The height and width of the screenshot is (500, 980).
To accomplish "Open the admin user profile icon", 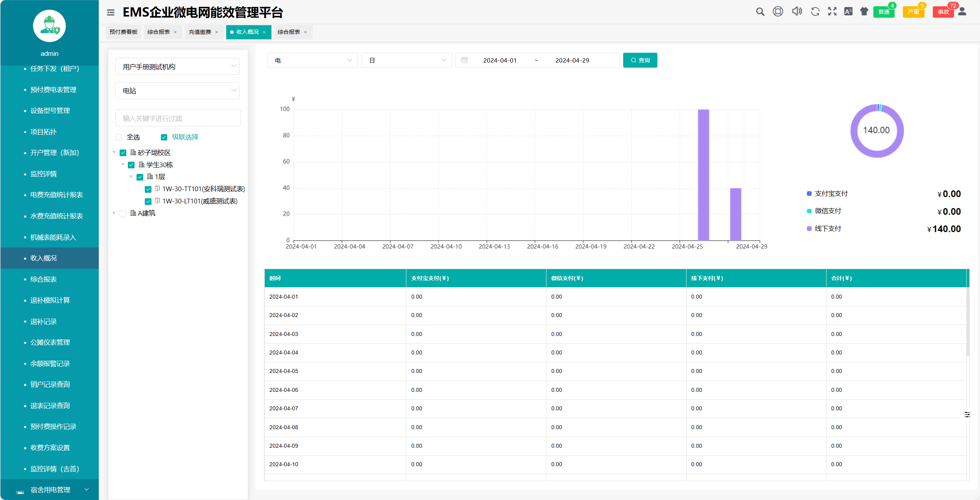I will coord(962,12).
